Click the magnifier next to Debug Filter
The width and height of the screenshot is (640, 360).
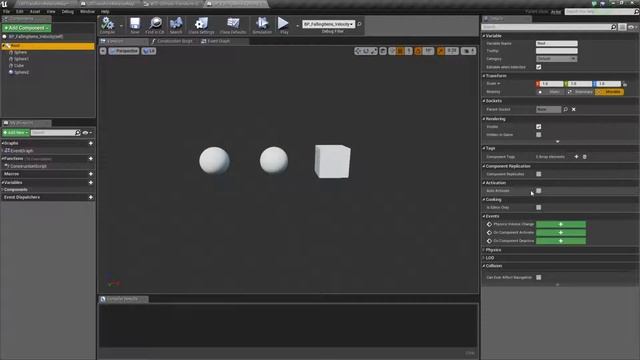359,24
